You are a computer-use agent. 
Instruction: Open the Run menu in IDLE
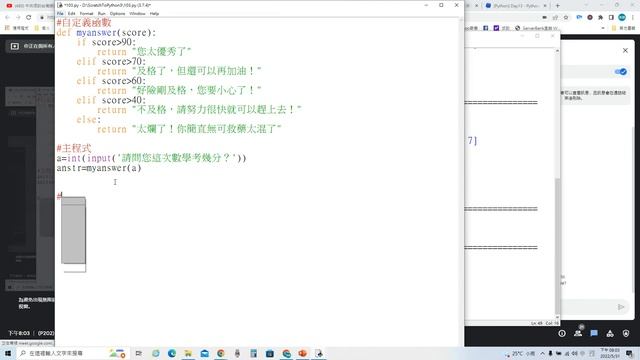102,13
